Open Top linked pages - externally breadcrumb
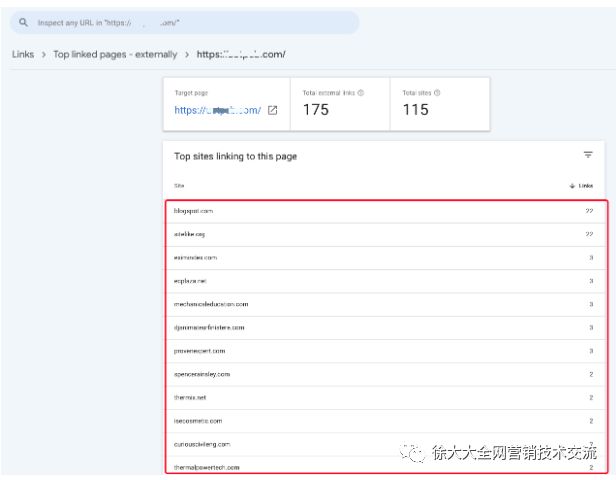This screenshot has height=480, width=616. tap(115, 54)
